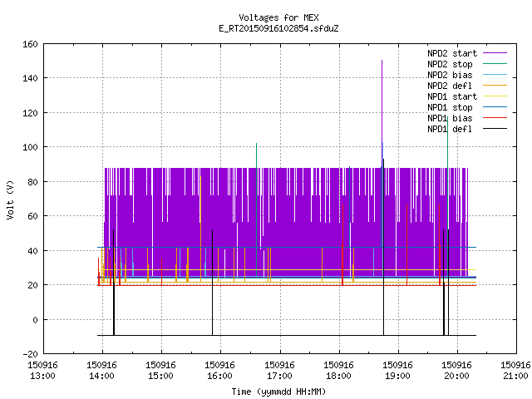Image resolution: width=532 pixels, height=399 pixels.
Task: Click the 150916 20:00 x-axis tick label
Action: [456, 371]
